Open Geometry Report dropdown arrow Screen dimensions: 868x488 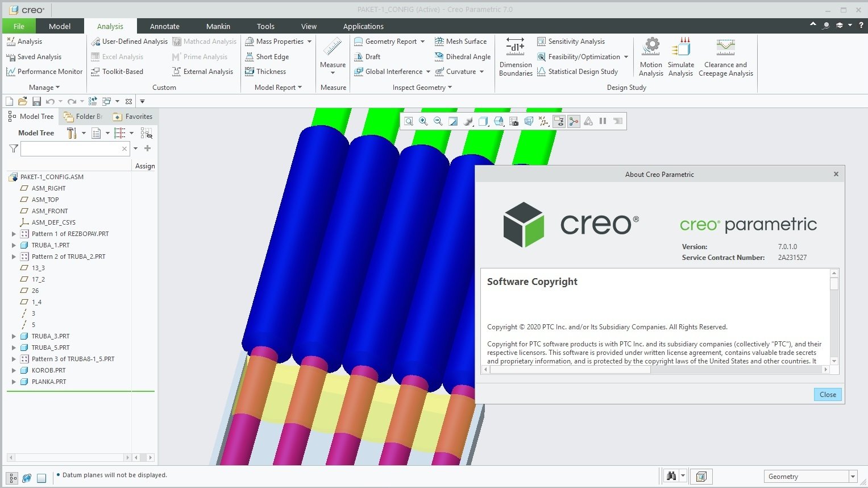pos(422,42)
